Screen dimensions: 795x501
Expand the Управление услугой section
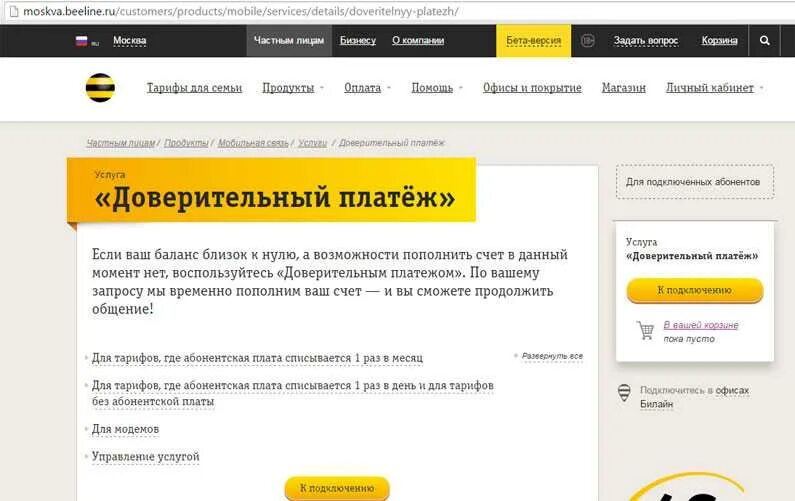[x=146, y=456]
